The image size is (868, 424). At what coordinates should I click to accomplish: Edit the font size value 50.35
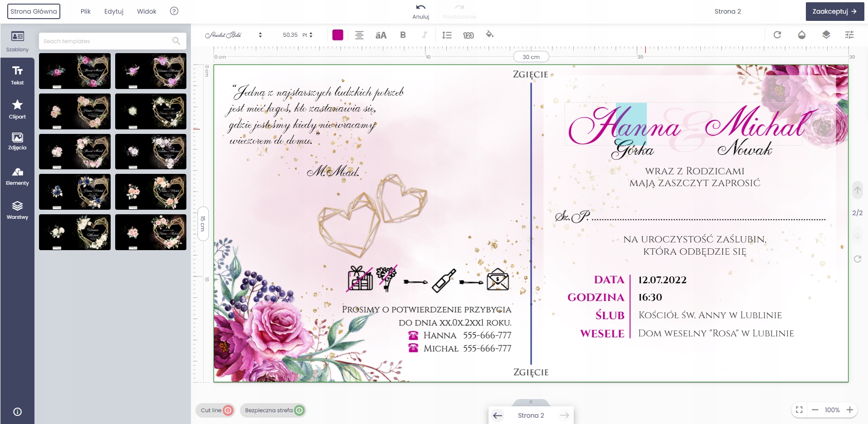click(x=290, y=35)
